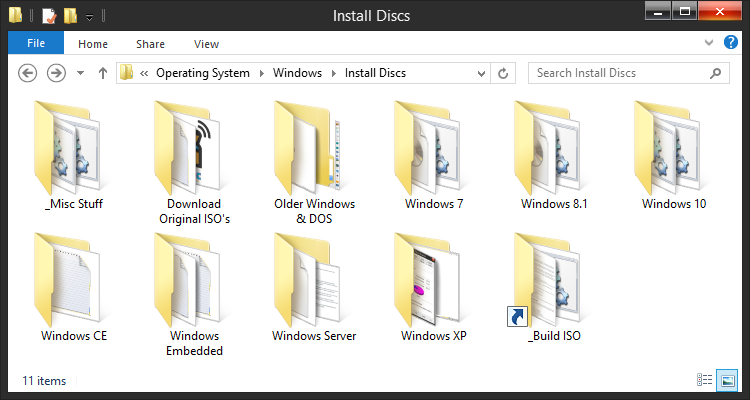
Task: Show hidden breadcrumb path chevrons
Action: pyautogui.click(x=144, y=73)
